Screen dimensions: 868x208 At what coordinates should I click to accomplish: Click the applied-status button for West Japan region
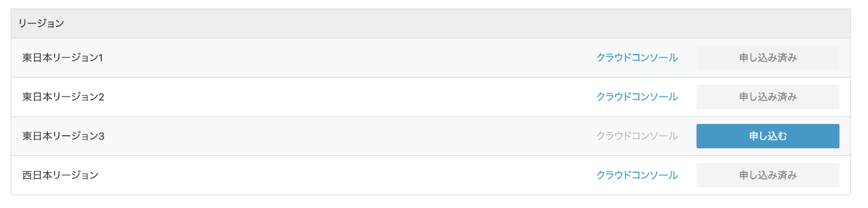pyautogui.click(x=768, y=175)
